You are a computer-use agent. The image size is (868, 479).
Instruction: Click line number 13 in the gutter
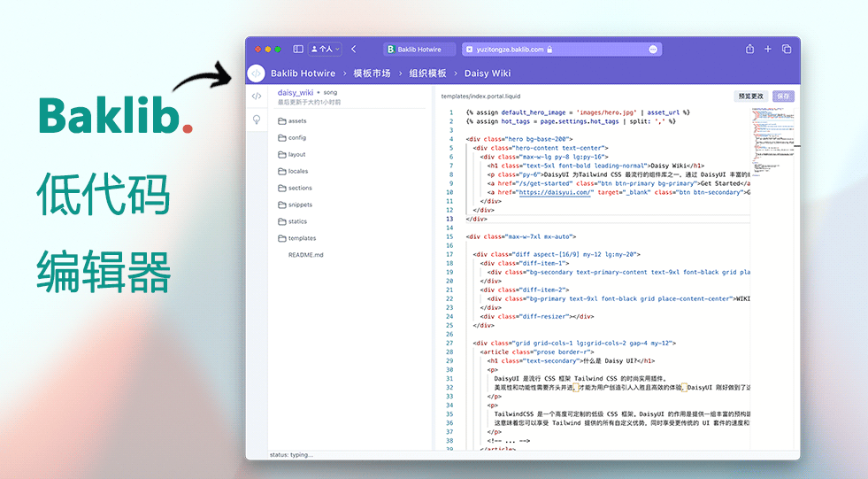pyautogui.click(x=450, y=219)
